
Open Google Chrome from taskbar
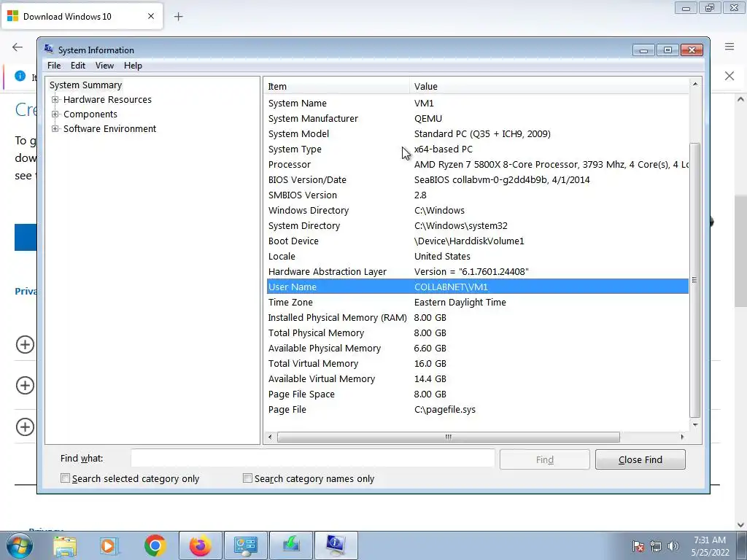coord(155,545)
